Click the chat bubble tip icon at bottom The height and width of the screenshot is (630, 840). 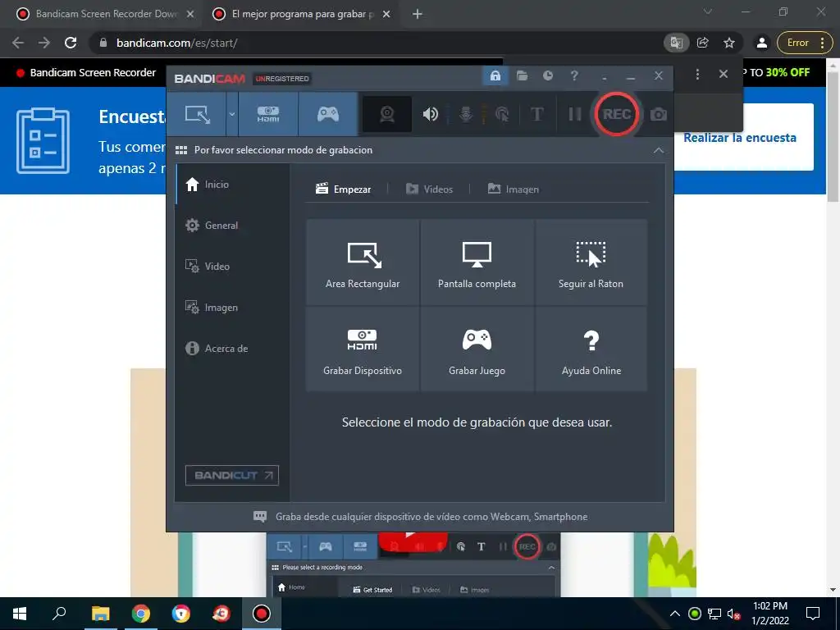(260, 517)
